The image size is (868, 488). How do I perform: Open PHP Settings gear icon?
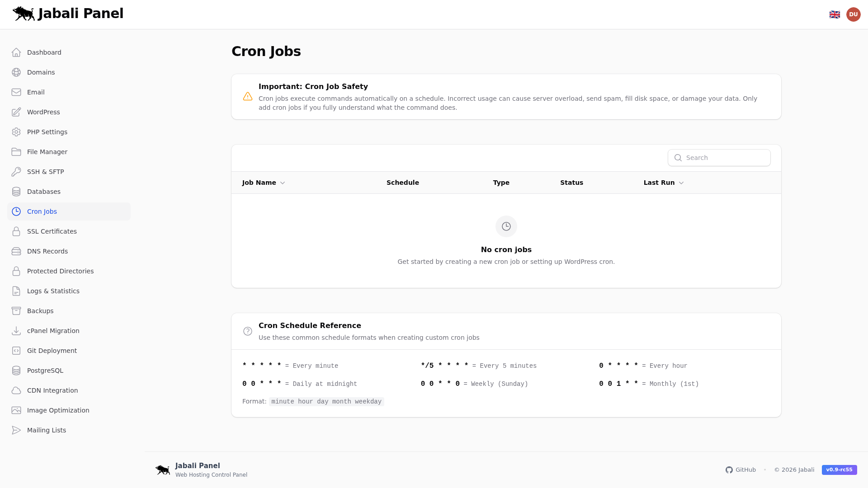16,132
